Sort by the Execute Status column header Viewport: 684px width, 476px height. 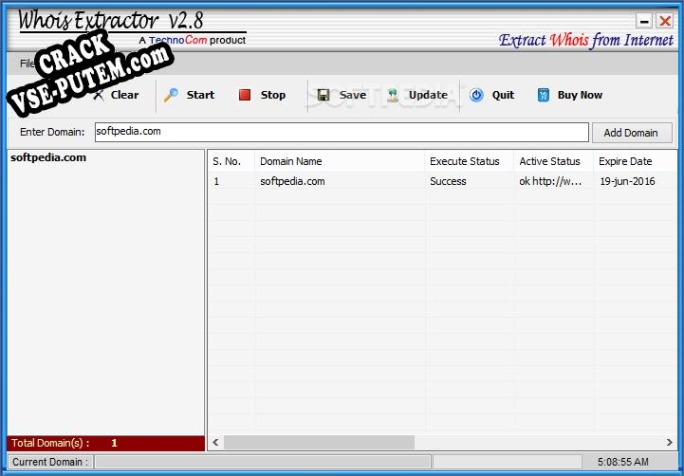pyautogui.click(x=469, y=161)
